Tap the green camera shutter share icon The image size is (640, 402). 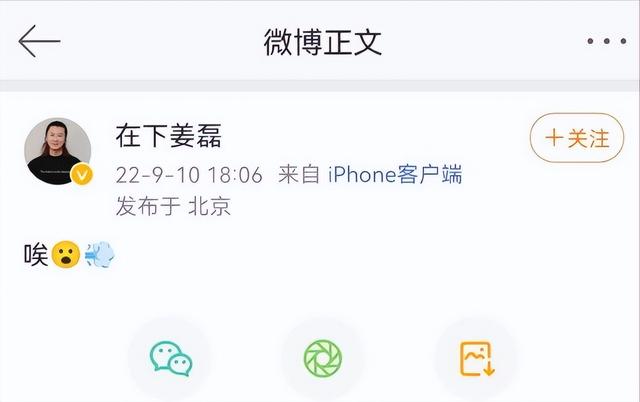(323, 358)
